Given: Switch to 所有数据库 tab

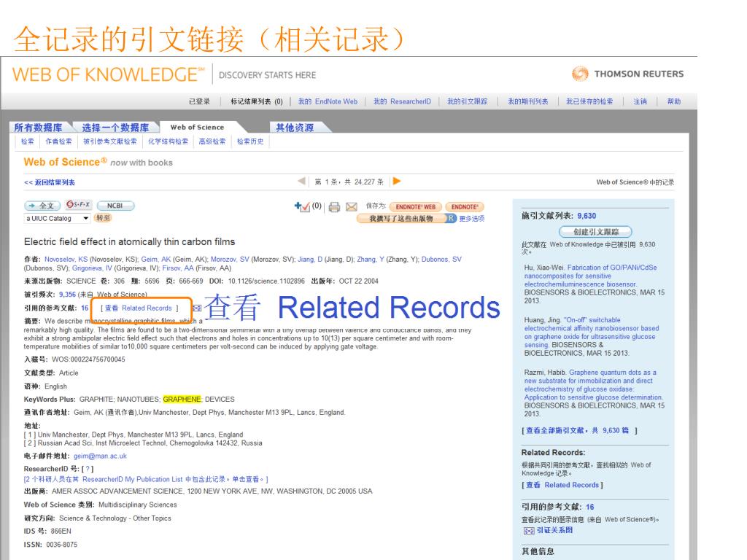Looking at the screenshot, I should point(39,128).
